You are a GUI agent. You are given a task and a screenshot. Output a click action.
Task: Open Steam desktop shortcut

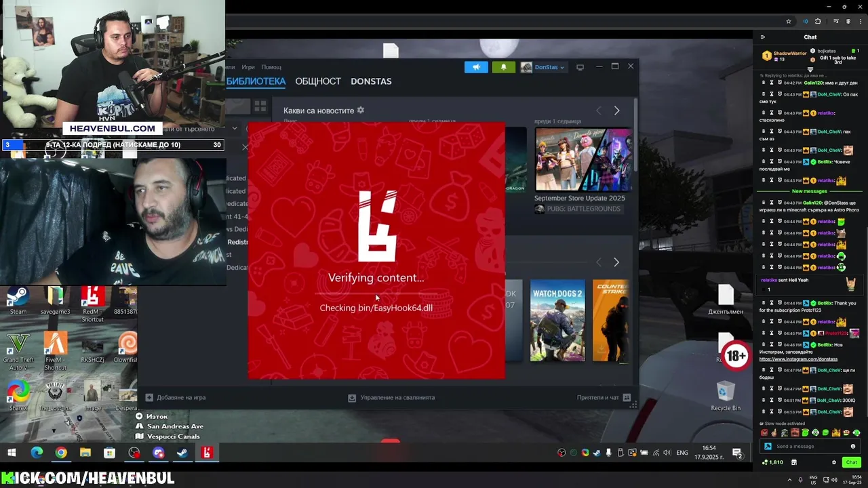point(18,301)
